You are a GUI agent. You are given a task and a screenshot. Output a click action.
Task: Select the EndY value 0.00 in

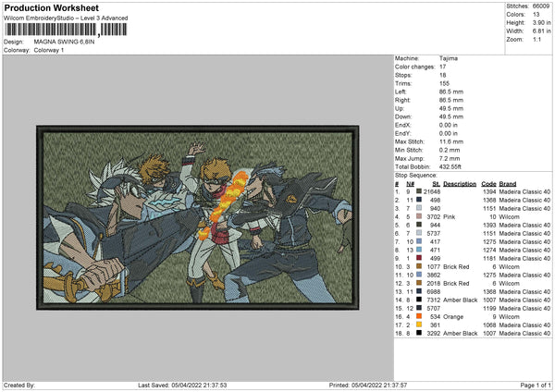point(449,133)
